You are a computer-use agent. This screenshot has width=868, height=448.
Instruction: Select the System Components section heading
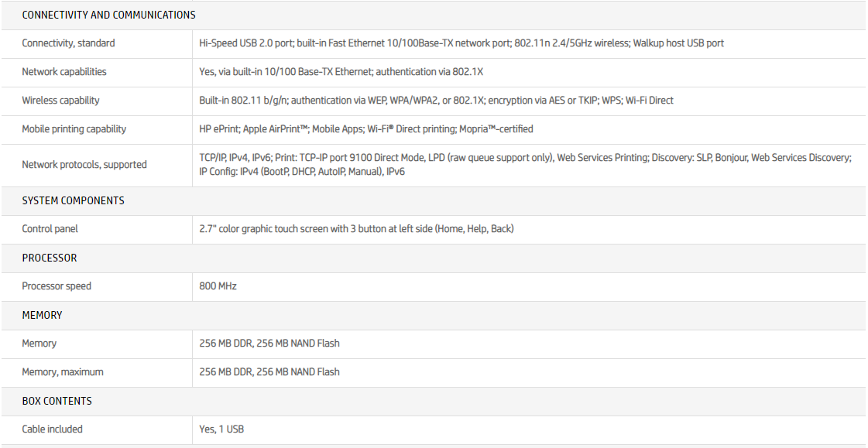pos(73,200)
